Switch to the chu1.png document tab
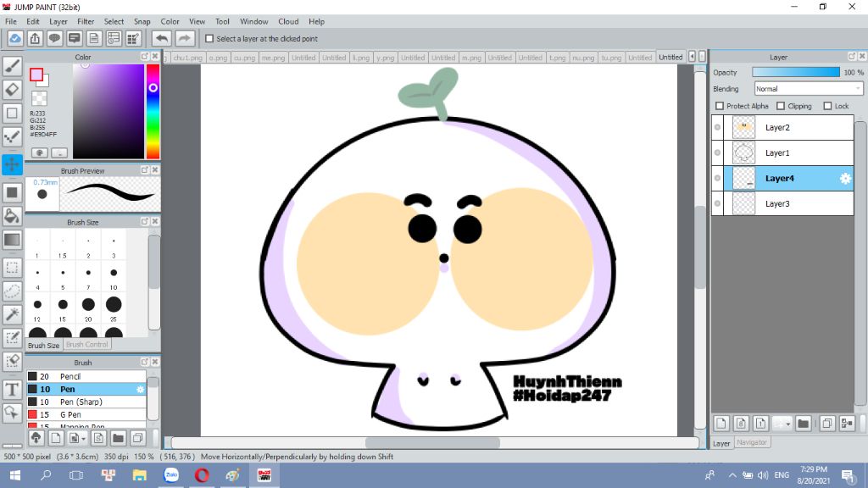The height and width of the screenshot is (488, 868). [187, 58]
